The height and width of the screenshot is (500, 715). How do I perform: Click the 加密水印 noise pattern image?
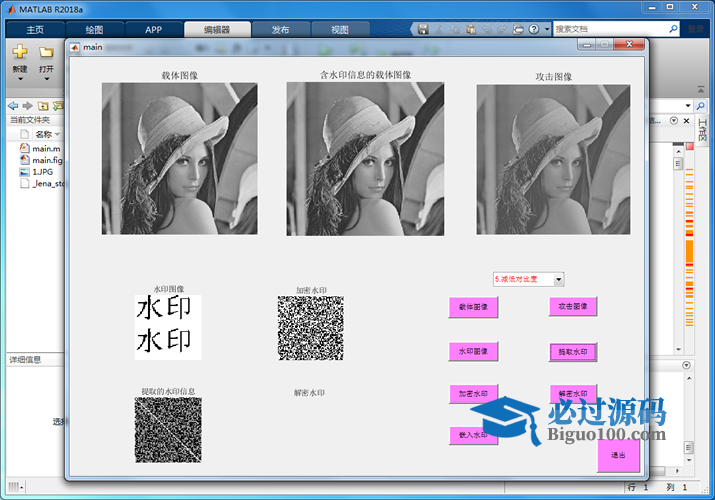311,328
